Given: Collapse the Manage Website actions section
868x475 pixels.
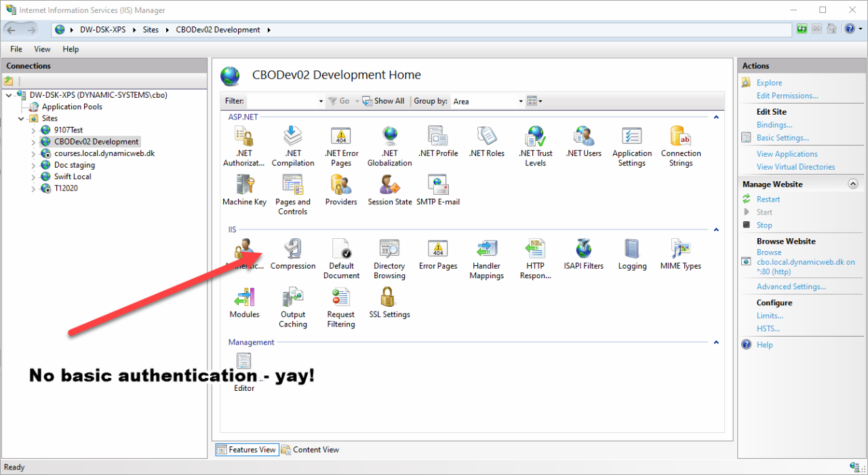Looking at the screenshot, I should 853,184.
